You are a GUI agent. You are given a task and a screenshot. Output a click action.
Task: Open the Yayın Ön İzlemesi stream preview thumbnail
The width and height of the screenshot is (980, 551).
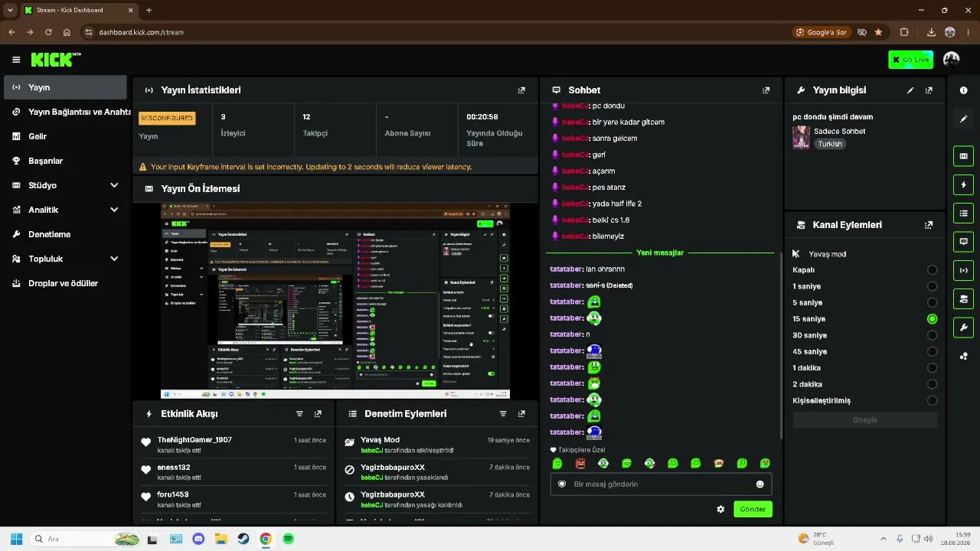[x=335, y=301]
